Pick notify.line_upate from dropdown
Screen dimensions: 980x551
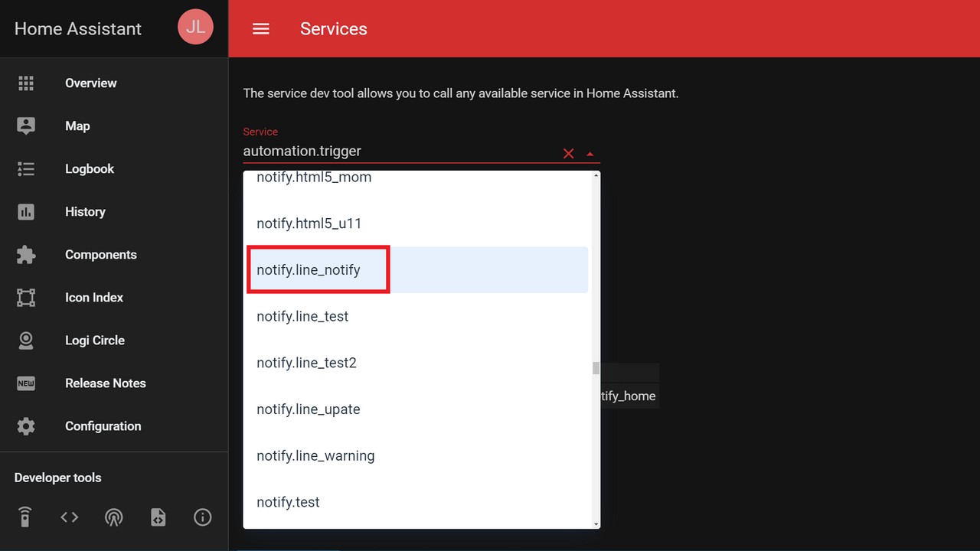(416, 409)
